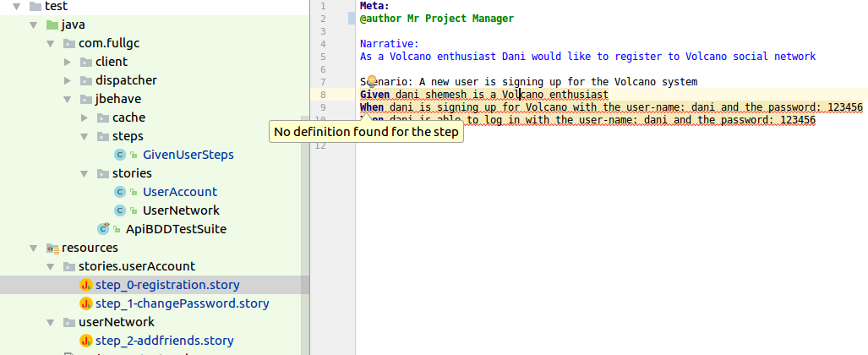The image size is (868, 355).
Task: Click line number 4 in the gutter
Action: [323, 44]
